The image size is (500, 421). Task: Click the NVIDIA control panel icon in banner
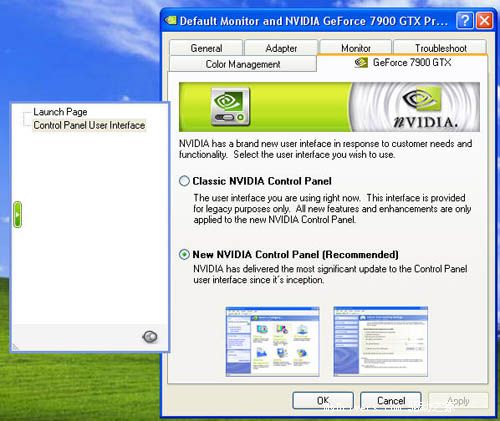[230, 107]
